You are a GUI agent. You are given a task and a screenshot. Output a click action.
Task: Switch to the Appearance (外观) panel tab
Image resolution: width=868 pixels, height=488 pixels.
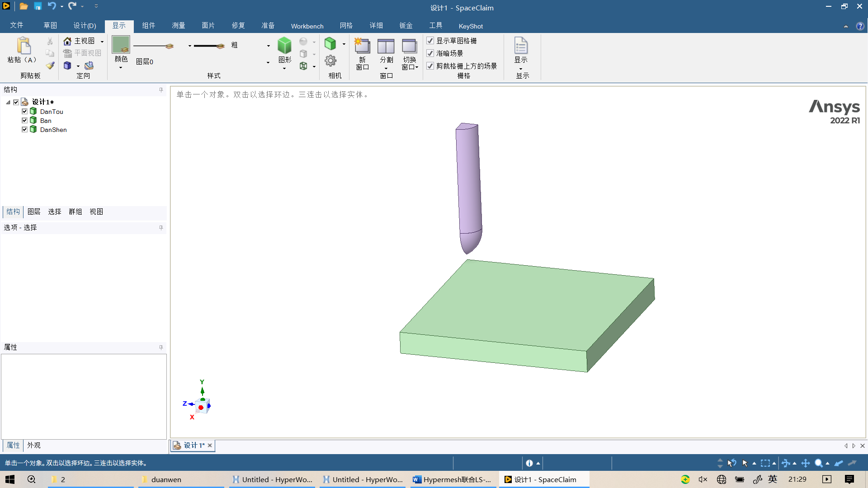point(34,445)
